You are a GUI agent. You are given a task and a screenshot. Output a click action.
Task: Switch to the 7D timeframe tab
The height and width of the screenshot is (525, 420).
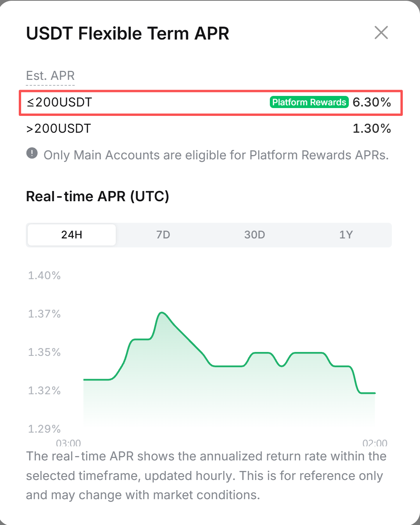[x=163, y=235]
